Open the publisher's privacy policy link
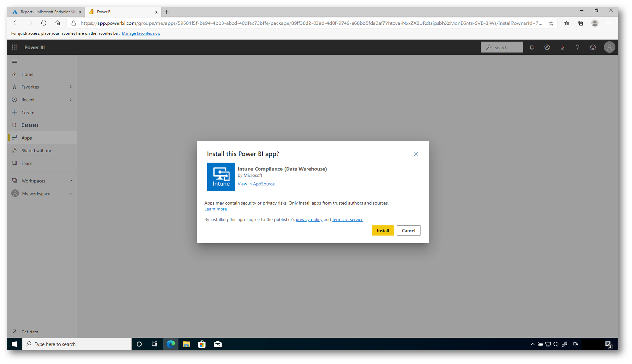The height and width of the screenshot is (364, 632). point(309,219)
